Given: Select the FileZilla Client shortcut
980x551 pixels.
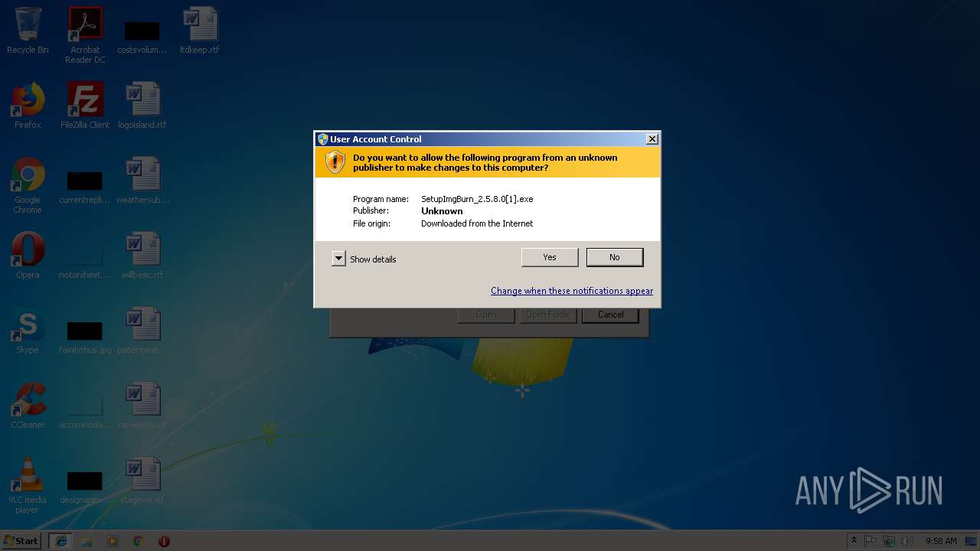Looking at the screenshot, I should point(85,106).
